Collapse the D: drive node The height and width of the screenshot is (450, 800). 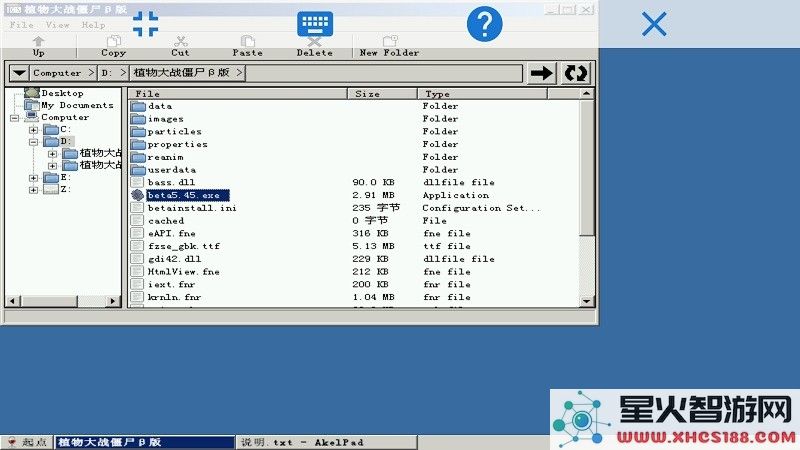pyautogui.click(x=34, y=142)
